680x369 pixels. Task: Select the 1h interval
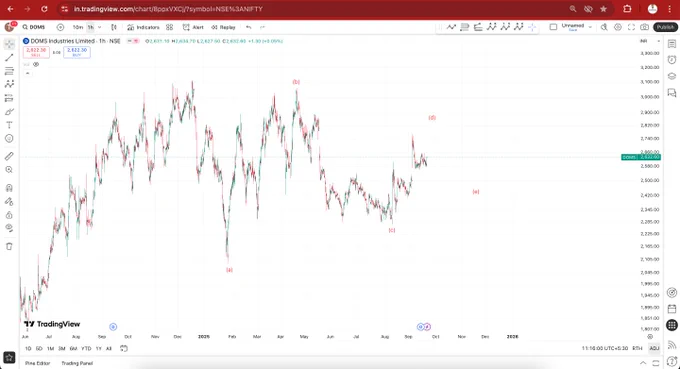tap(91, 27)
